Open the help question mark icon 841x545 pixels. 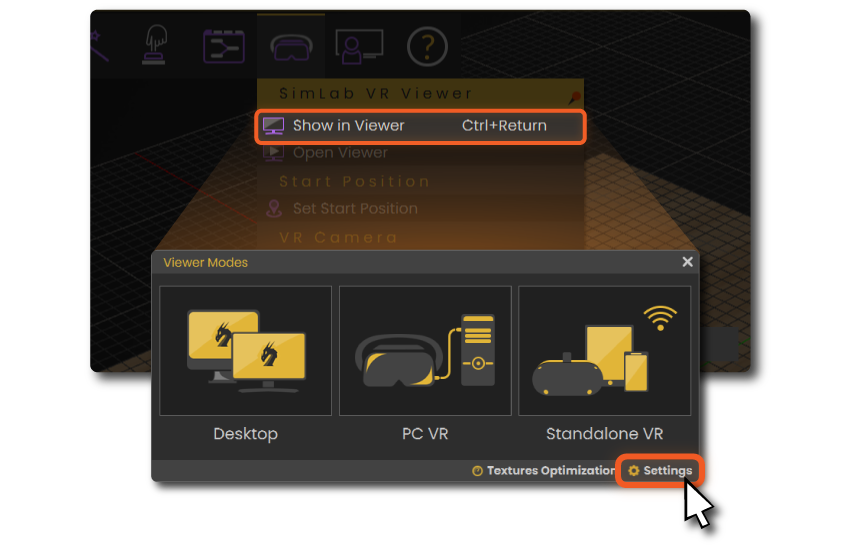[427, 47]
